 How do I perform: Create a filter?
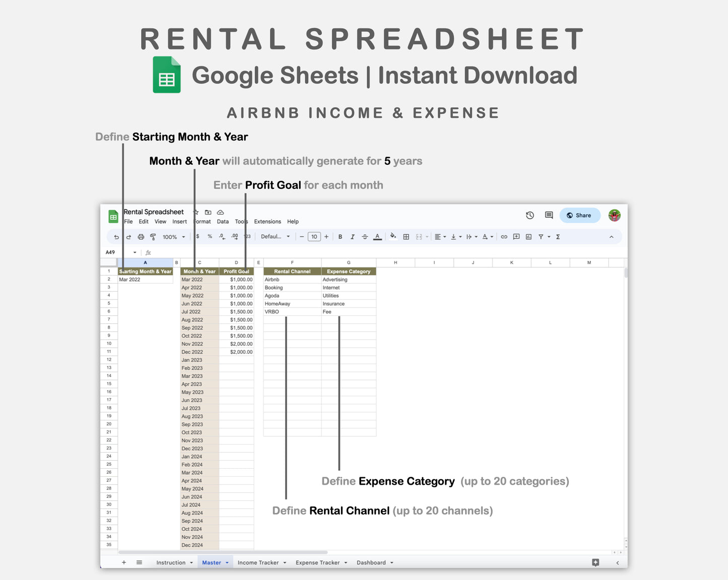(x=540, y=237)
